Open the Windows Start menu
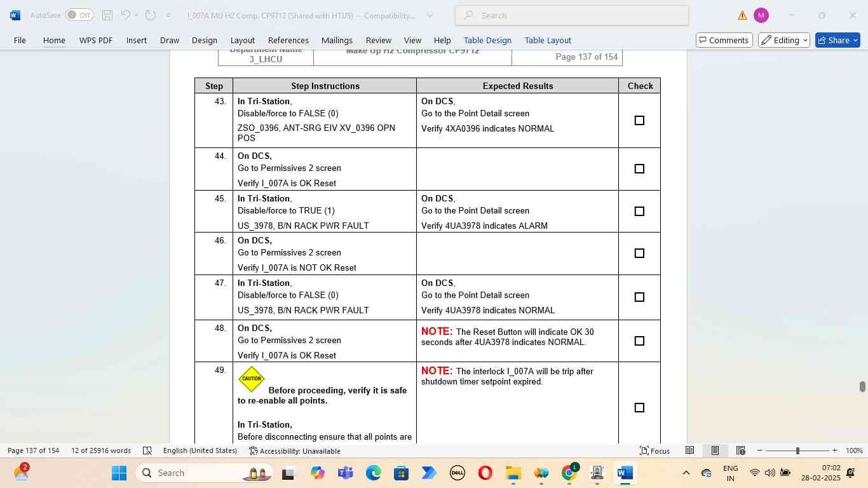Screen dimensions: 868x488 (119, 473)
